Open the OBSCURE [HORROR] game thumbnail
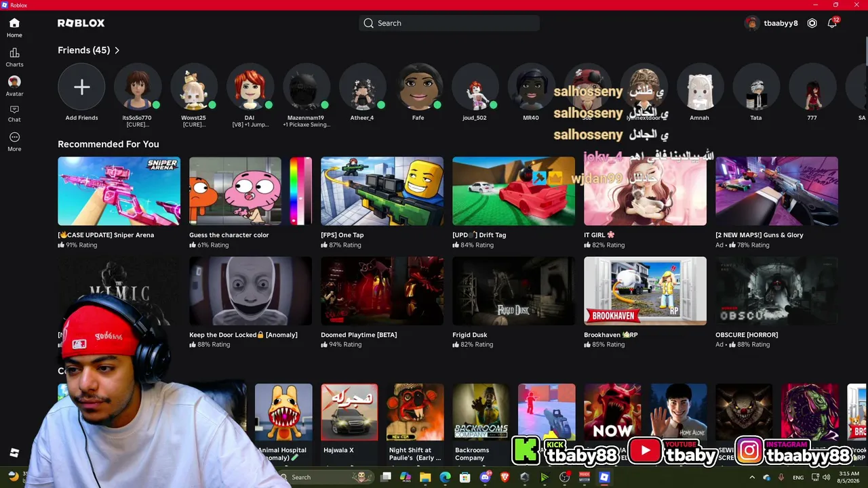This screenshot has height=488, width=868. pyautogui.click(x=776, y=291)
